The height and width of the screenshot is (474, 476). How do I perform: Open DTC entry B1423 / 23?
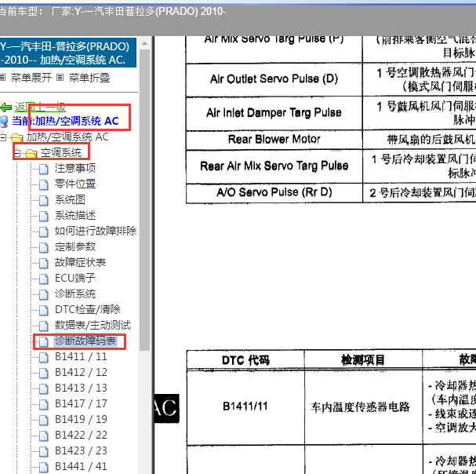pos(81,451)
